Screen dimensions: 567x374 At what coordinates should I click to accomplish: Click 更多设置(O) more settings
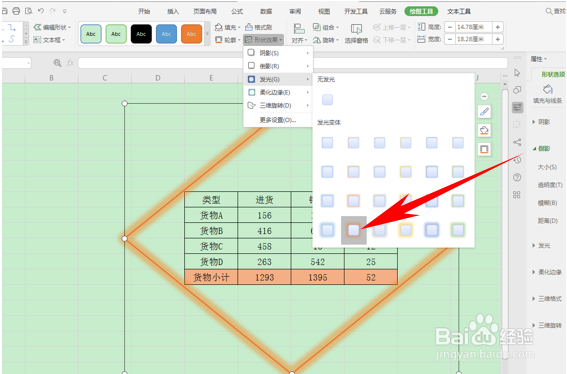pyautogui.click(x=278, y=120)
